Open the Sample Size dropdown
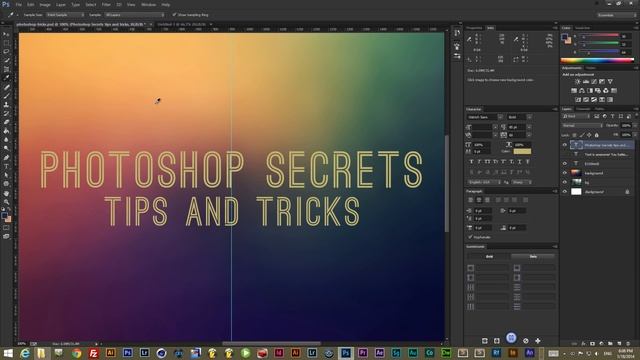The height and width of the screenshot is (360, 640). [65, 15]
